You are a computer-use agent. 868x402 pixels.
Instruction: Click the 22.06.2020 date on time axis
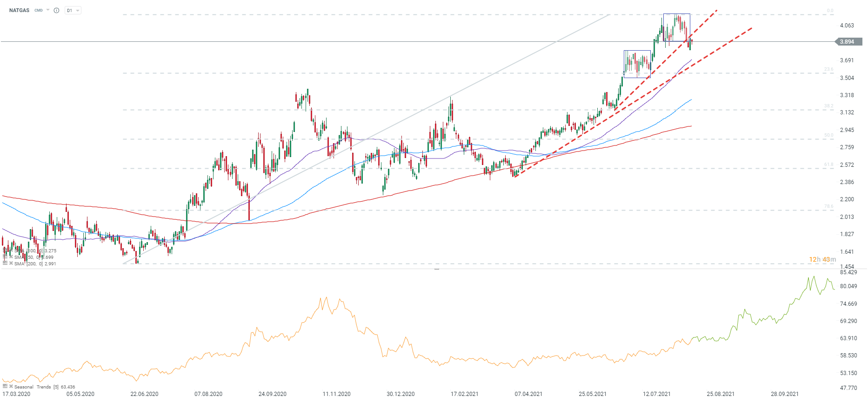[x=144, y=394]
